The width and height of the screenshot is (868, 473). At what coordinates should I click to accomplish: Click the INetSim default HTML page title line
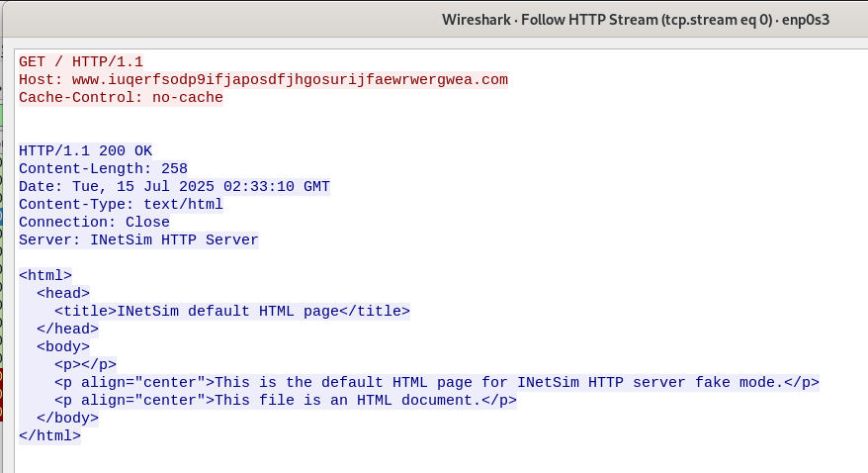coord(232,311)
